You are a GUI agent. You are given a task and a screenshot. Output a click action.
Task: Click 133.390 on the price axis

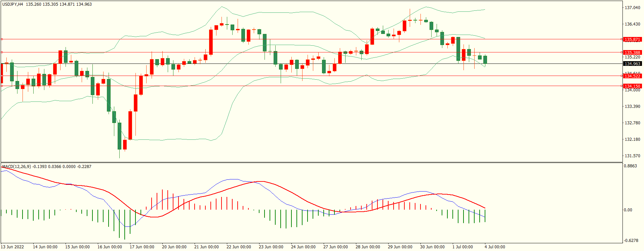(x=632, y=107)
